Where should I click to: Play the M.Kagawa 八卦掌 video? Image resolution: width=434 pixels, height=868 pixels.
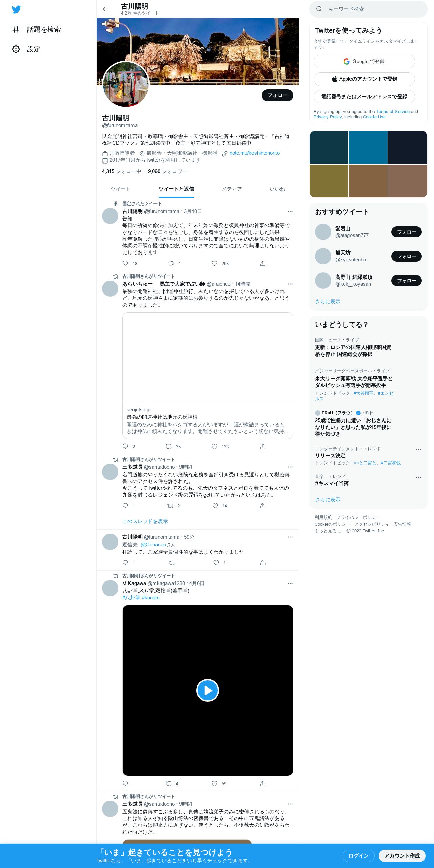point(208,690)
